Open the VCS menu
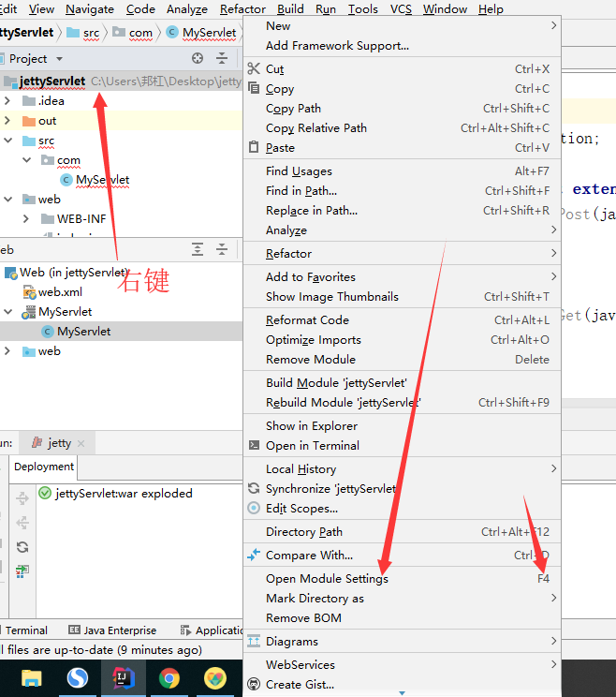The height and width of the screenshot is (697, 616). point(401,8)
